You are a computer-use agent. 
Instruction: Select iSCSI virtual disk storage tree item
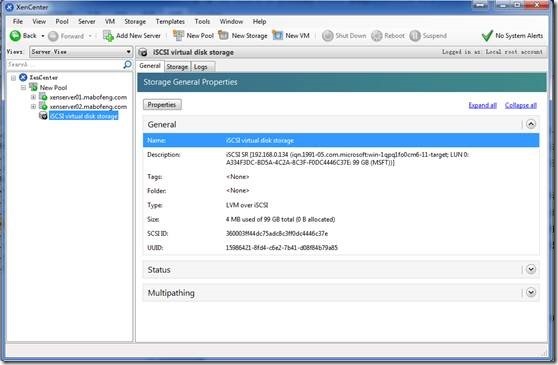84,116
